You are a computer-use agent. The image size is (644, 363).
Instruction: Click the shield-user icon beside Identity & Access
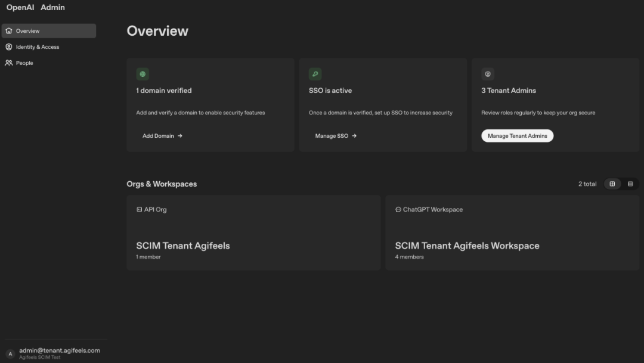[x=8, y=47]
